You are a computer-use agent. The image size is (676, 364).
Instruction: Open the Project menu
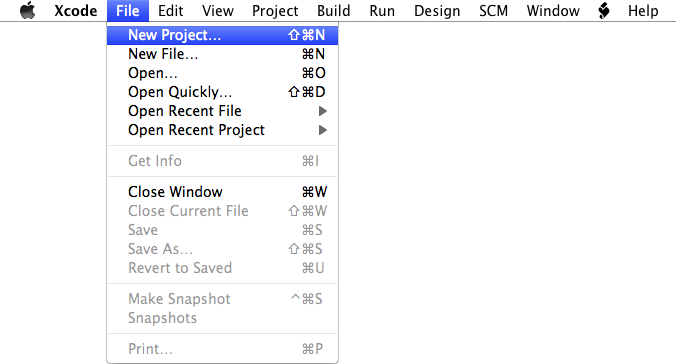click(x=275, y=10)
